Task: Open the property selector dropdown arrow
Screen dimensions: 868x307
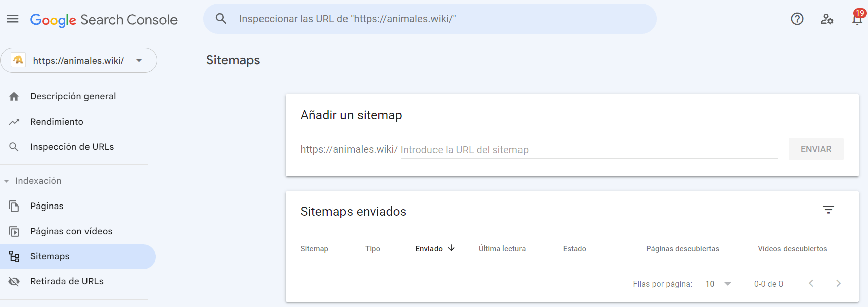Action: pyautogui.click(x=139, y=61)
